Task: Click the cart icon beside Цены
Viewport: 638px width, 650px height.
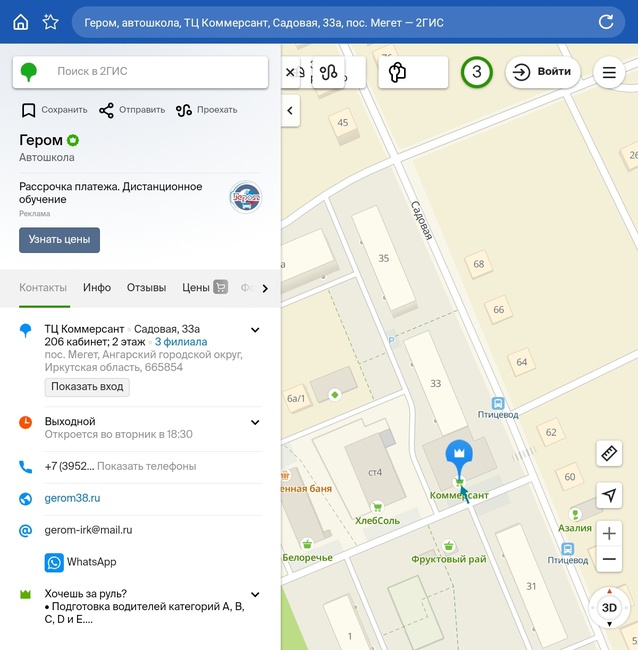Action: [x=221, y=287]
